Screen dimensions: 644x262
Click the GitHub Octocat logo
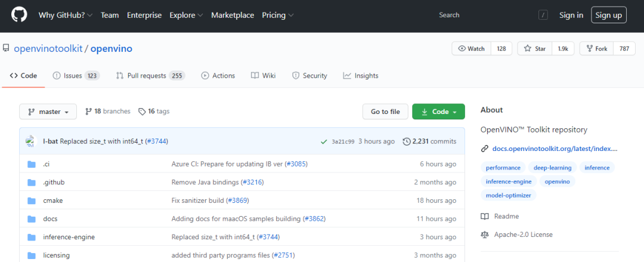pos(19,15)
